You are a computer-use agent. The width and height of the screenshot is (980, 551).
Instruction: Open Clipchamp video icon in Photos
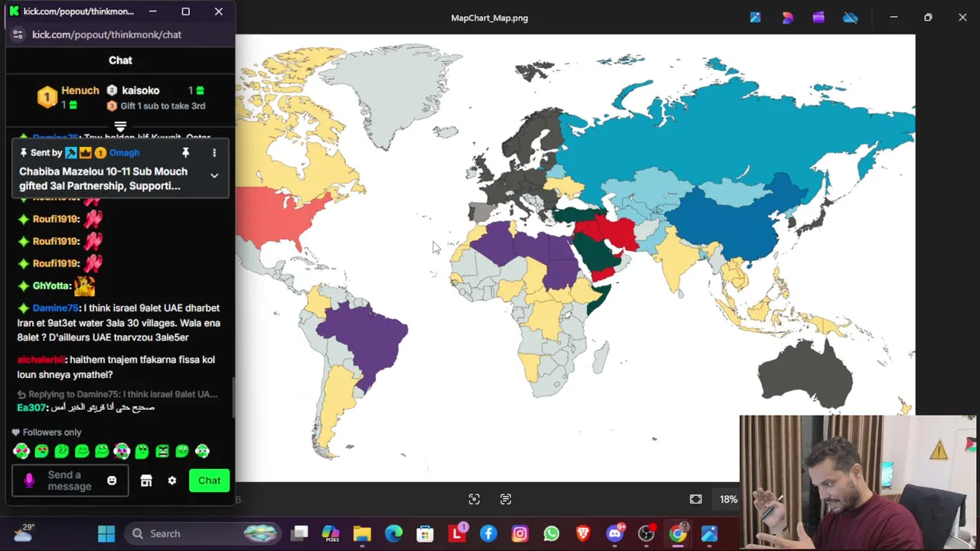pos(818,18)
